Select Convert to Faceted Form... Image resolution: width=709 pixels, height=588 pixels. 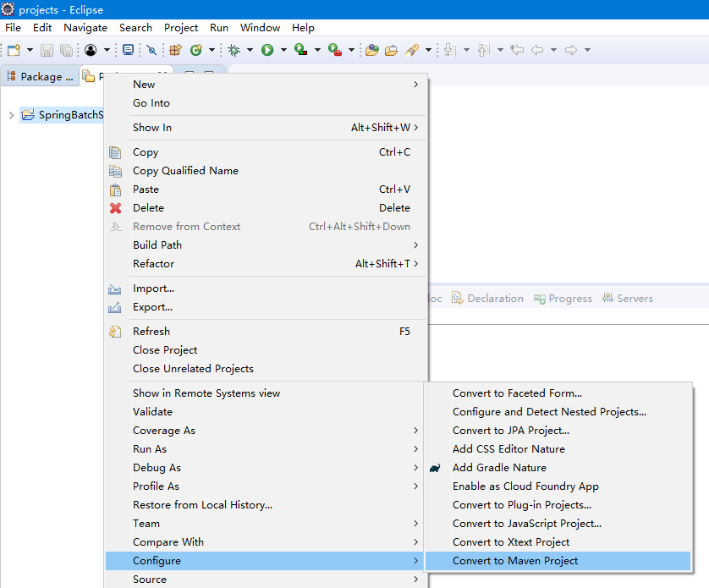point(558,393)
